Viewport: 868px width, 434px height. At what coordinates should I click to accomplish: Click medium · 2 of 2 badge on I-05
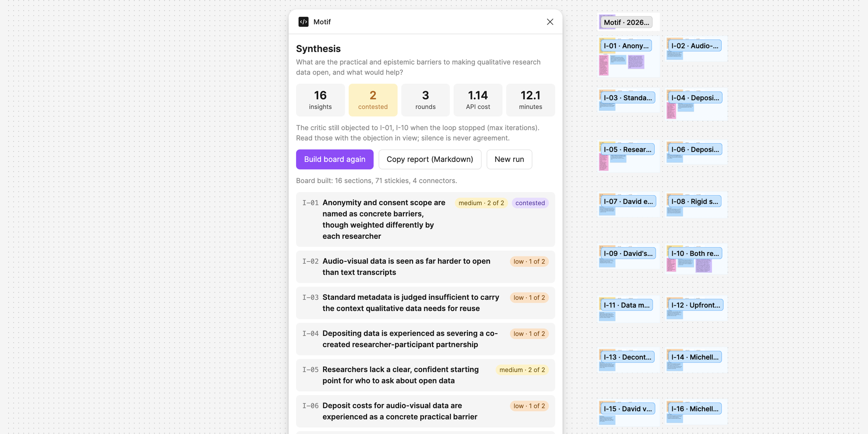(522, 370)
